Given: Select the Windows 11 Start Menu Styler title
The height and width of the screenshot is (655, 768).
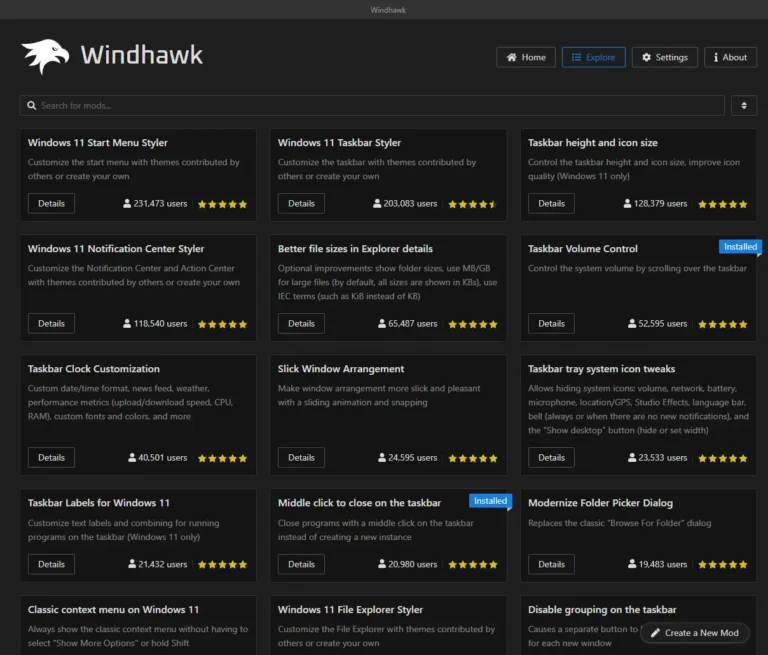Looking at the screenshot, I should [97, 143].
